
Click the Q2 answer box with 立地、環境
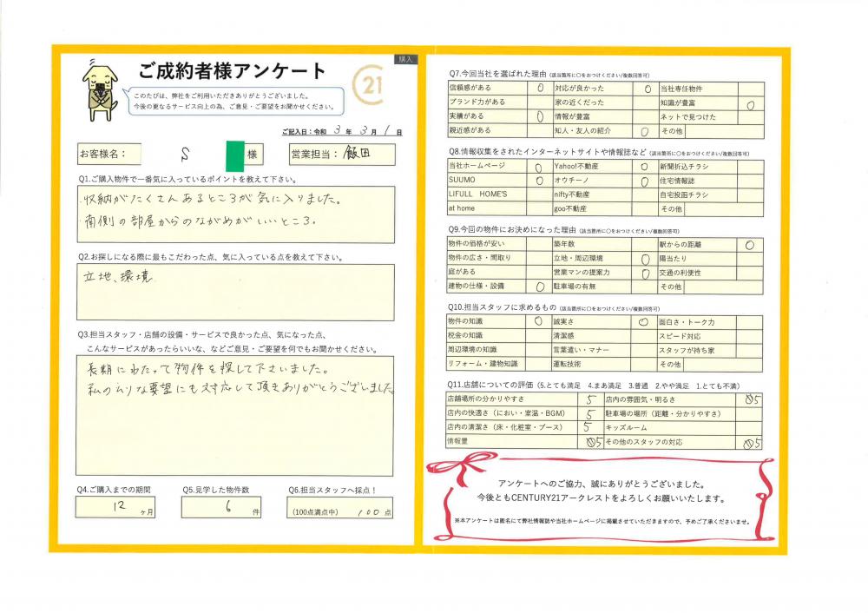click(x=234, y=293)
